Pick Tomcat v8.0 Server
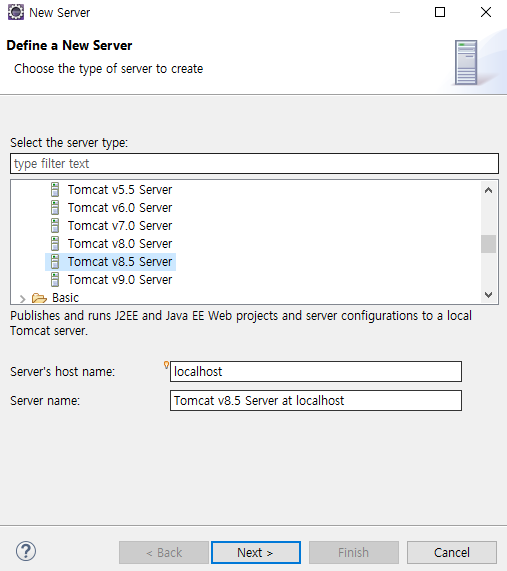 point(120,244)
